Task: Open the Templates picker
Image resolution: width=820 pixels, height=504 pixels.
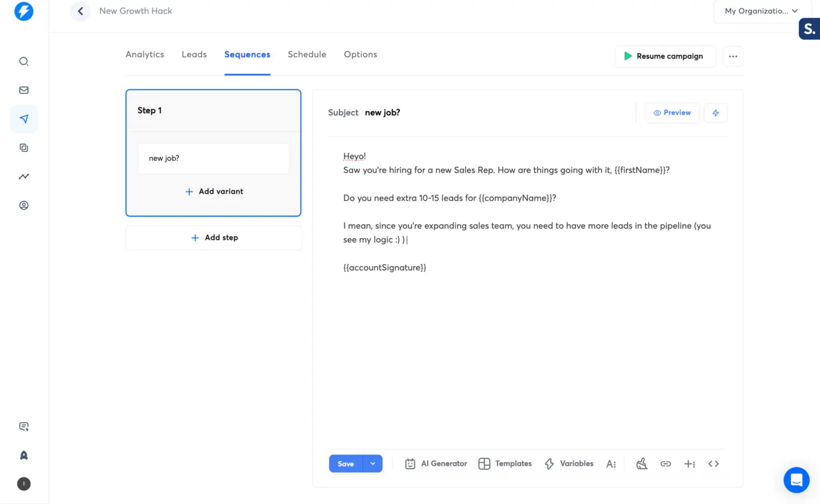Action: (x=505, y=464)
